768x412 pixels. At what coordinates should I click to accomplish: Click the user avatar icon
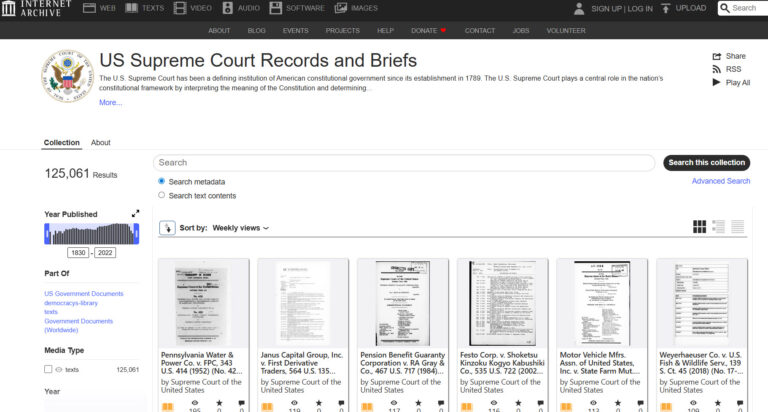pos(579,8)
